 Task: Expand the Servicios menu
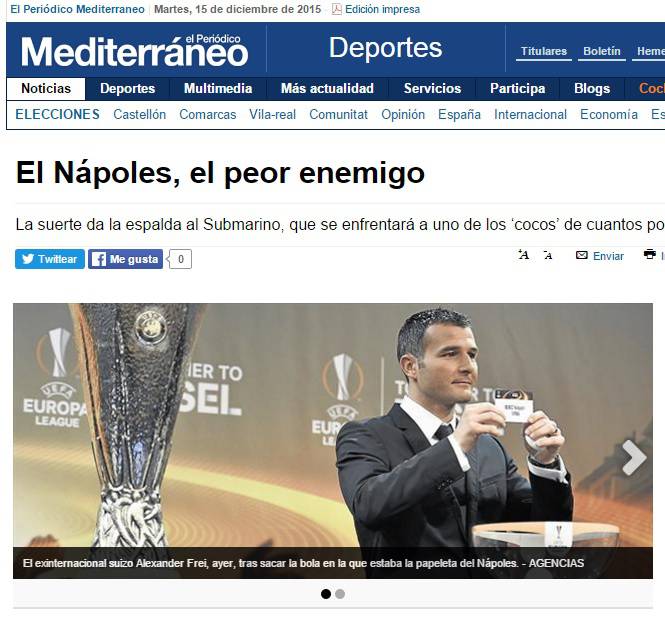coord(432,88)
